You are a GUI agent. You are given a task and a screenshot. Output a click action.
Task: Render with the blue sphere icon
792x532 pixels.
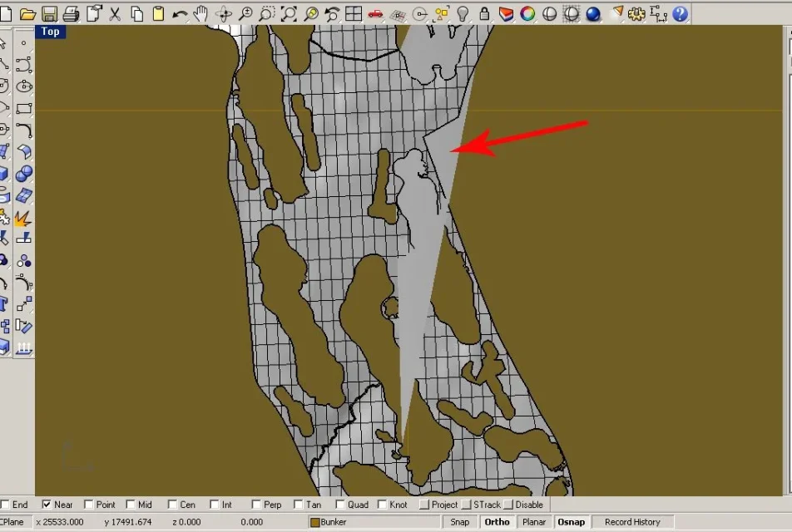pos(593,13)
